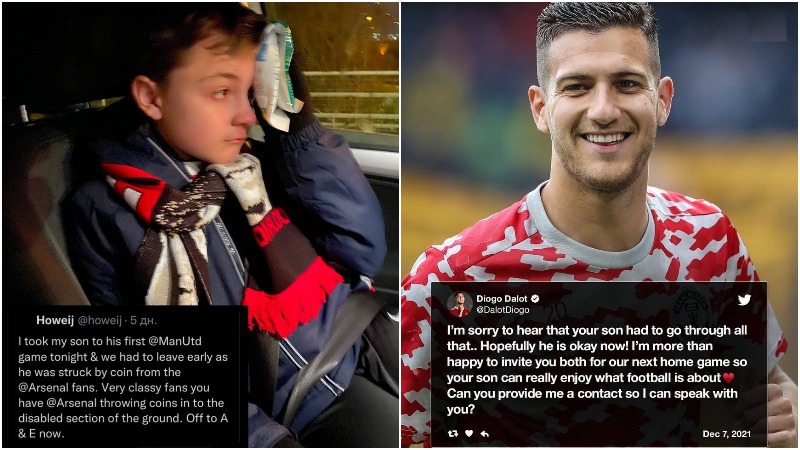The width and height of the screenshot is (800, 450).
Task: Open the @DalotDiogo handle
Action: (503, 310)
